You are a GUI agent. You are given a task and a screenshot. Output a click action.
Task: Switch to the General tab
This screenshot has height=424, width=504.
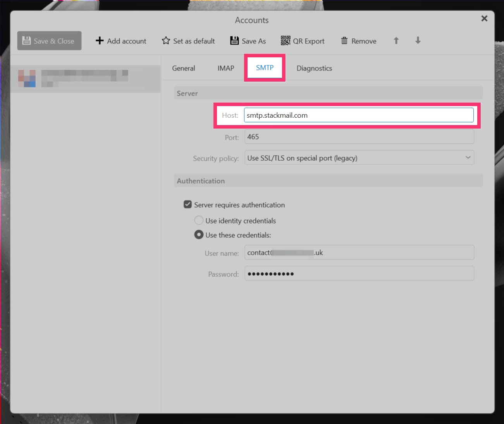coord(183,68)
